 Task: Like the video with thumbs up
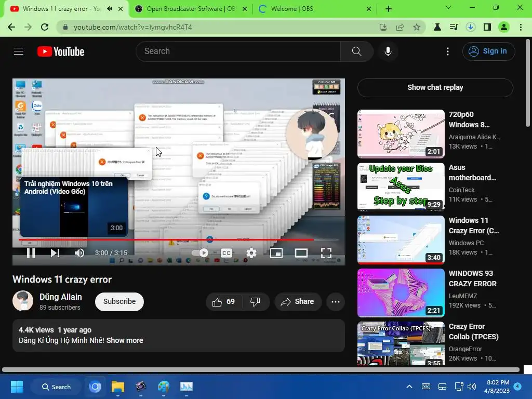pyautogui.click(x=223, y=302)
